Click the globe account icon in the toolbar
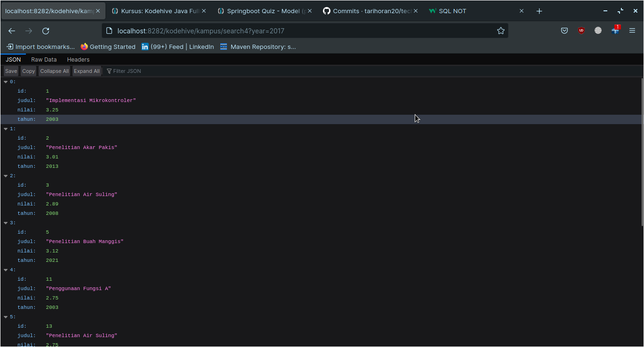644x347 pixels. click(x=598, y=31)
